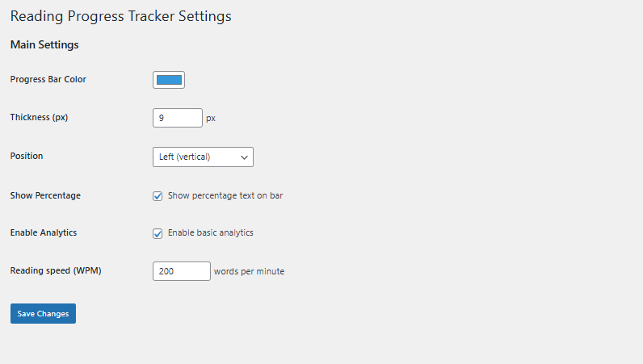This screenshot has height=364, width=643.
Task: Click the Thickness (px) number field
Action: click(x=177, y=118)
